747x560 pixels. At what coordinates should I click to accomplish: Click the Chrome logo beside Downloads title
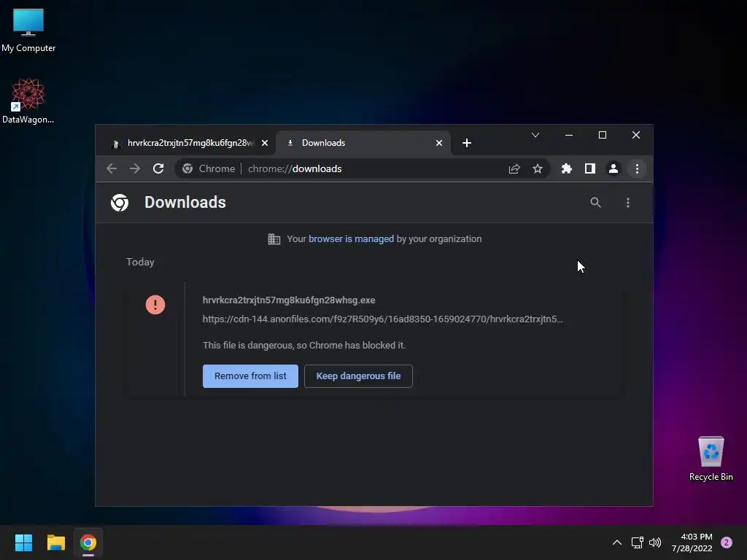pos(120,203)
